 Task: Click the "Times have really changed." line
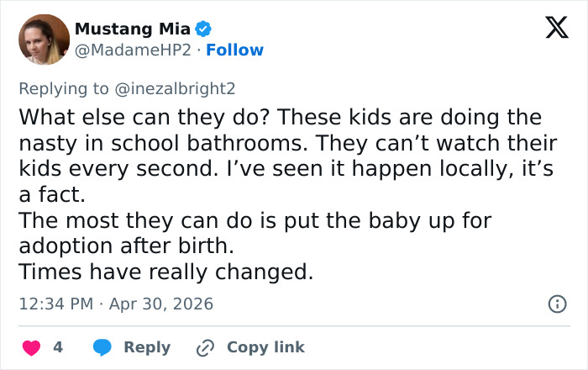pyautogui.click(x=165, y=272)
